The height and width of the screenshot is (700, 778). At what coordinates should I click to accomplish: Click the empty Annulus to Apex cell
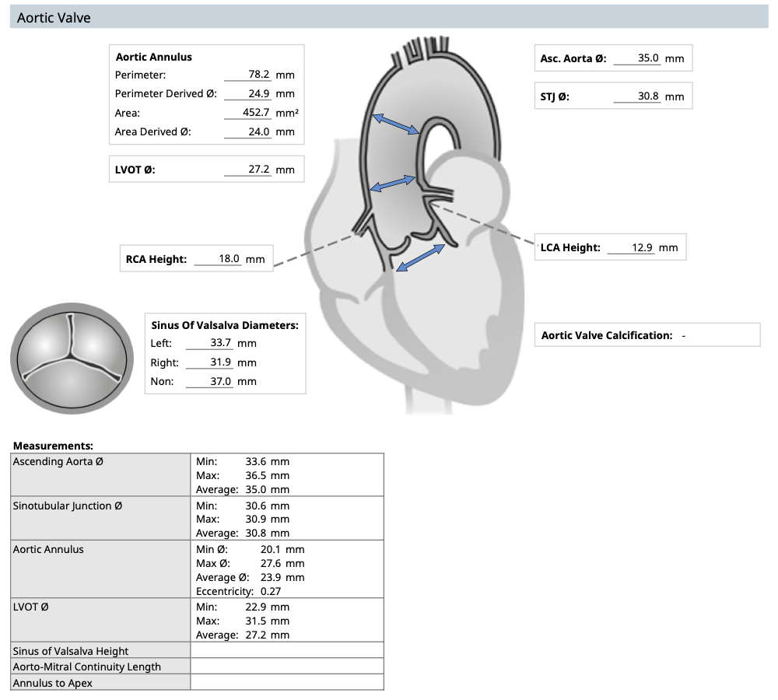tap(286, 683)
